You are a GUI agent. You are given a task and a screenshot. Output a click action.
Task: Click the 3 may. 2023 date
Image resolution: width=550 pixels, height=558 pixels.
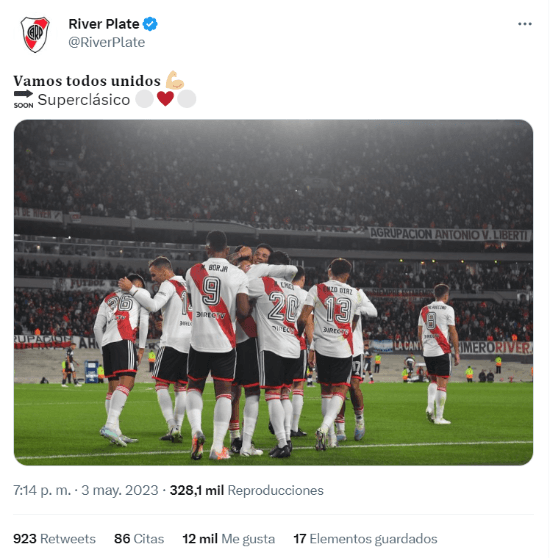click(x=120, y=490)
